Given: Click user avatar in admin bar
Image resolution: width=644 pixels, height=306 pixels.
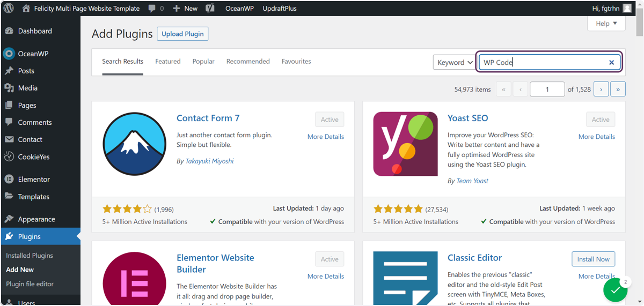Looking at the screenshot, I should (627, 8).
